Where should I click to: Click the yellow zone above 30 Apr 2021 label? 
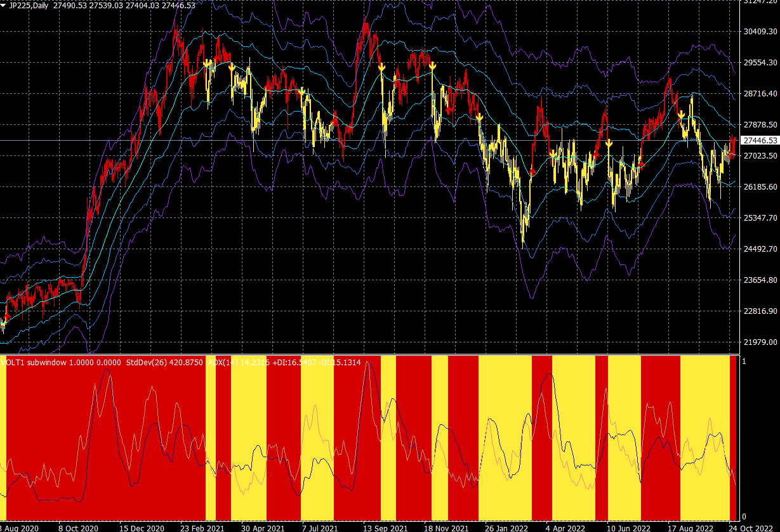(248, 438)
